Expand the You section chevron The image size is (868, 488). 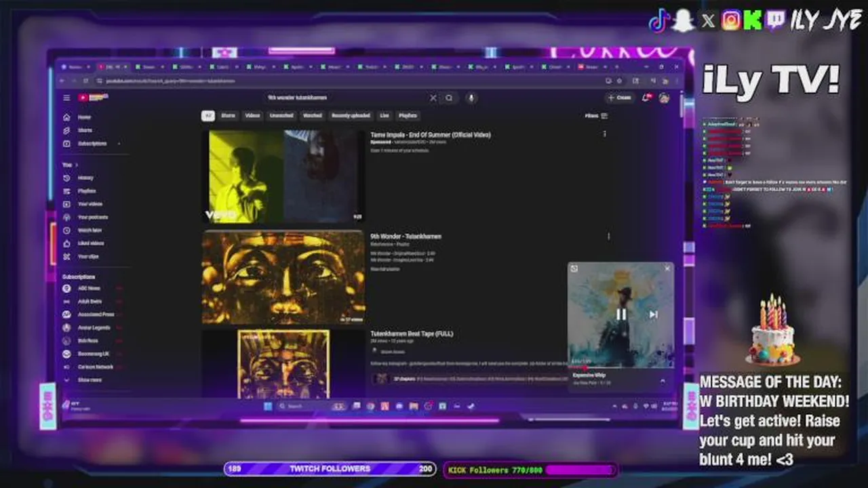[x=76, y=165]
